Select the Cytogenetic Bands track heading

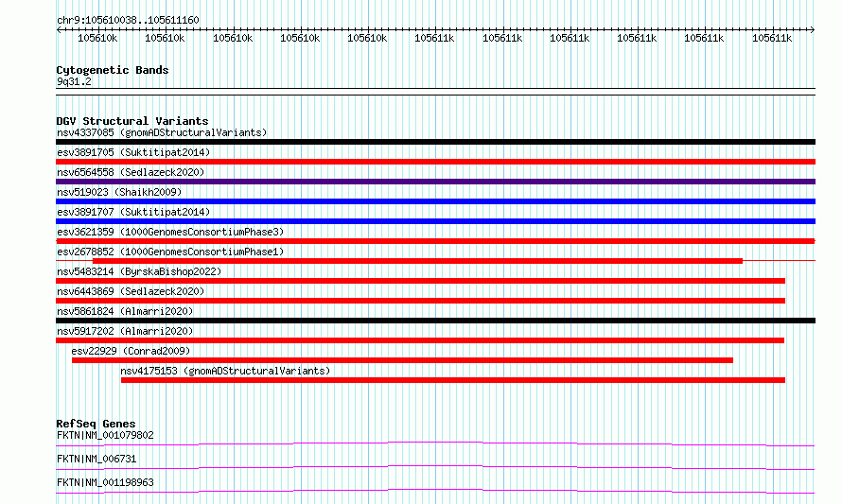[x=113, y=70]
